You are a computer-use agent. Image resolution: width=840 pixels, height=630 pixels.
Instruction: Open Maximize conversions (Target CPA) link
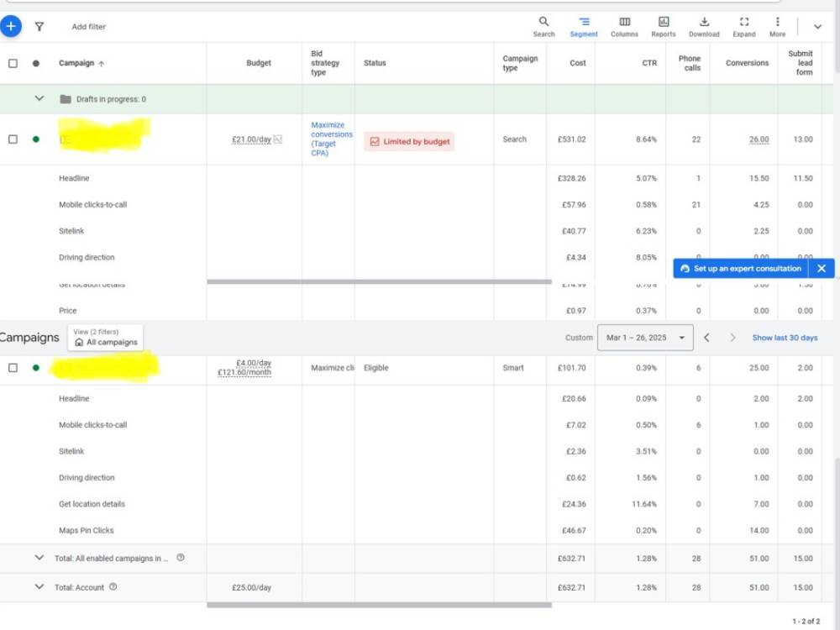(331, 139)
